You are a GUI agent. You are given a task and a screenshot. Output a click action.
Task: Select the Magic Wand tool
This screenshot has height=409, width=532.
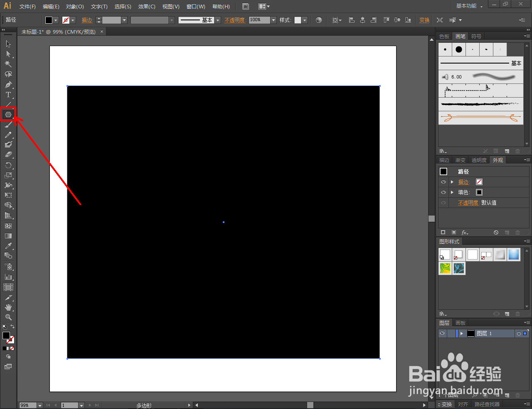8,64
